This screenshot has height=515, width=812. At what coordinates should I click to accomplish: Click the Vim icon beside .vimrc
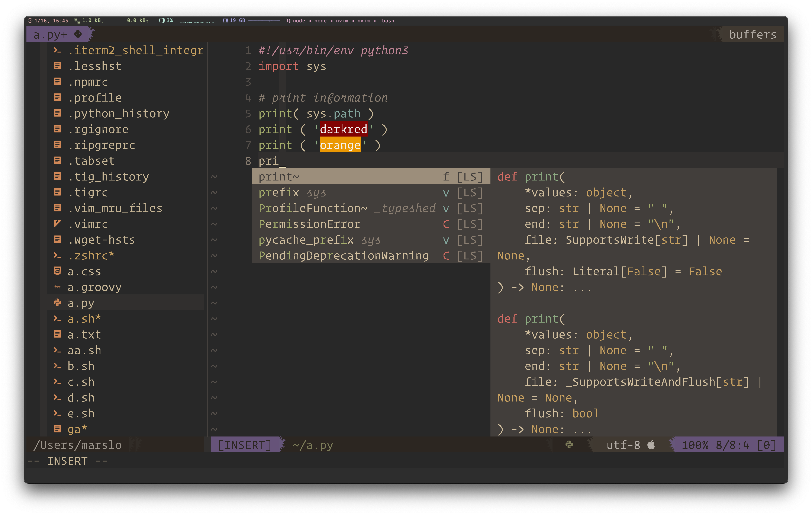pyautogui.click(x=57, y=223)
